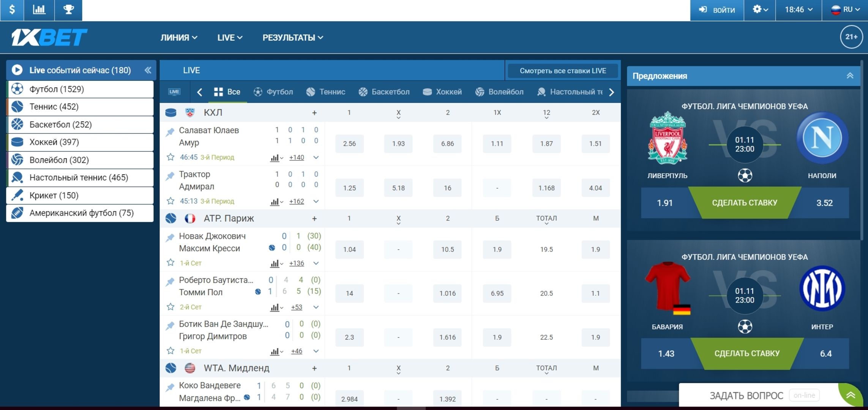This screenshot has width=868, height=410.
Task: Select odds 2.56 for Салават Юлаев win
Action: [x=349, y=144]
